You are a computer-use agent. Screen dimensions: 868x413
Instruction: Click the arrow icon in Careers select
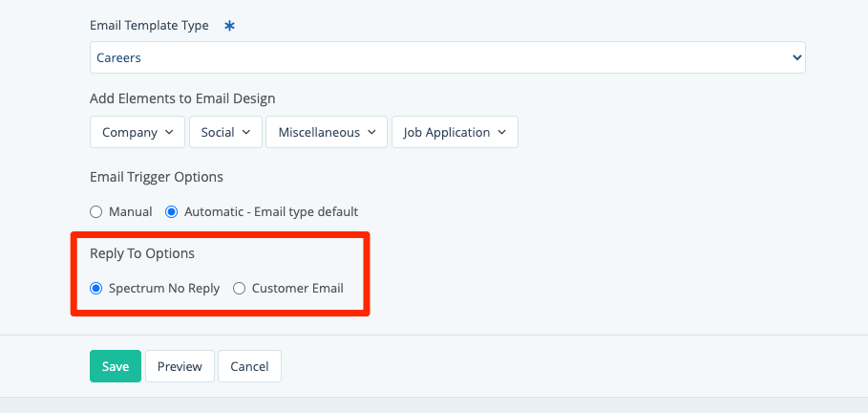[797, 57]
